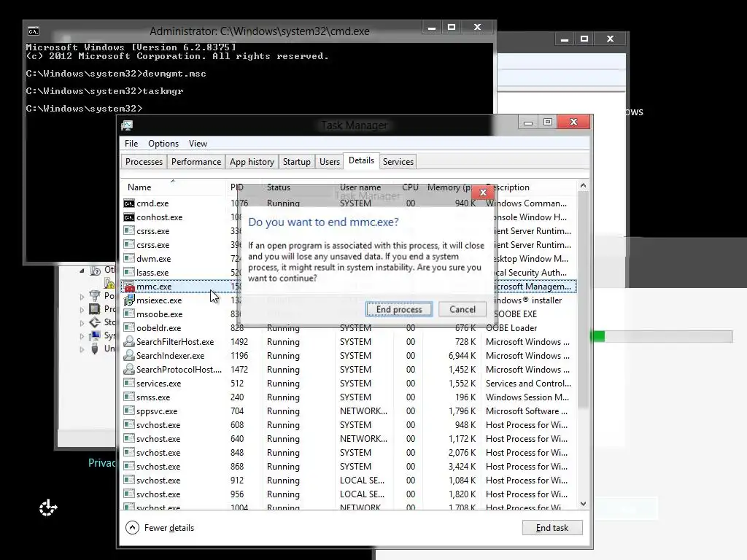Click icon of svchost.exe PID 640

point(128,438)
